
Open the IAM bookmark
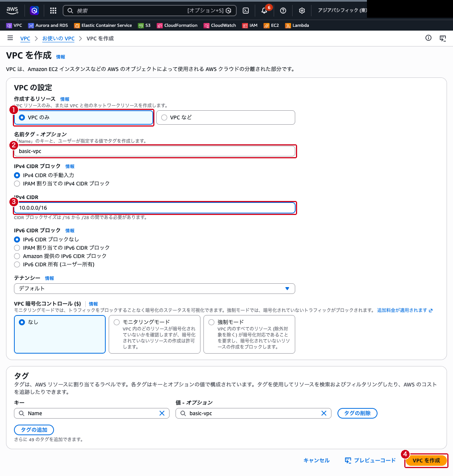coord(250,25)
